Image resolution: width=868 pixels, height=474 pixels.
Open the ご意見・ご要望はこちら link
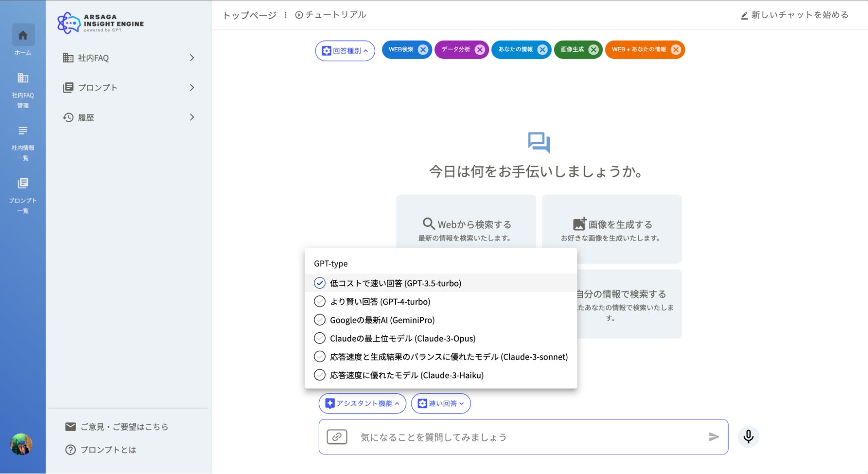117,427
